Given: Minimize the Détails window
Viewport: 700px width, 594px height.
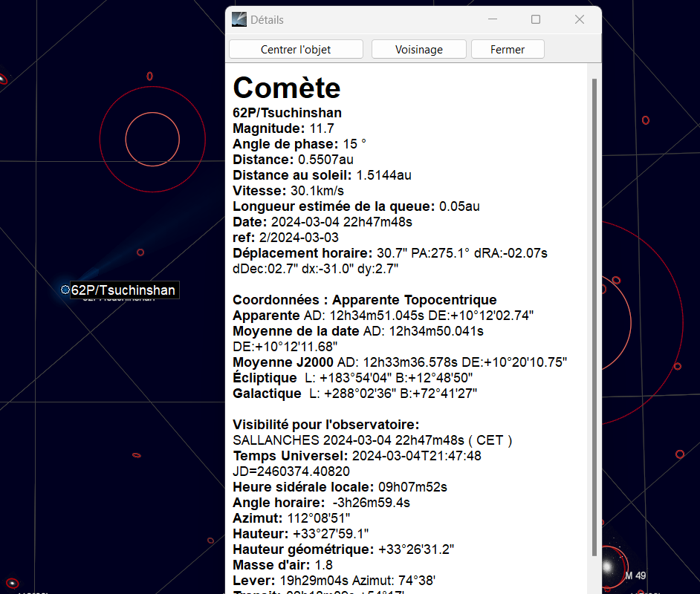Looking at the screenshot, I should point(491,20).
